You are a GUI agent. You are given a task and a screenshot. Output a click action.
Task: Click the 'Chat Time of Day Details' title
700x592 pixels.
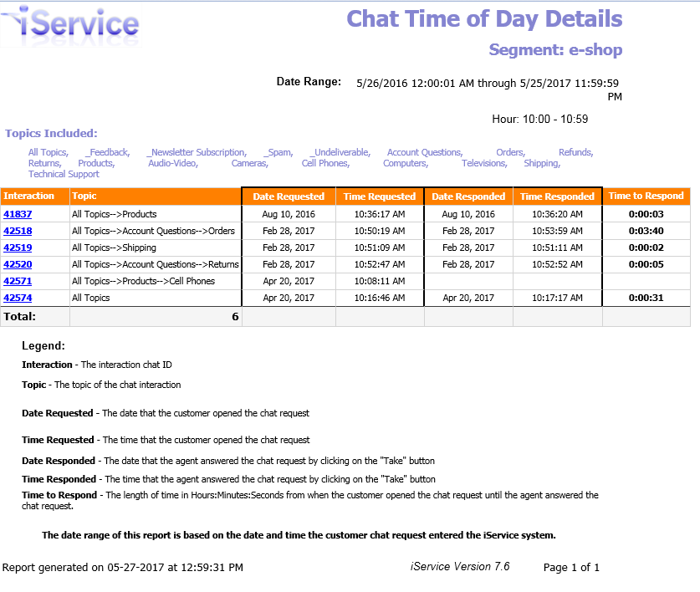484,19
